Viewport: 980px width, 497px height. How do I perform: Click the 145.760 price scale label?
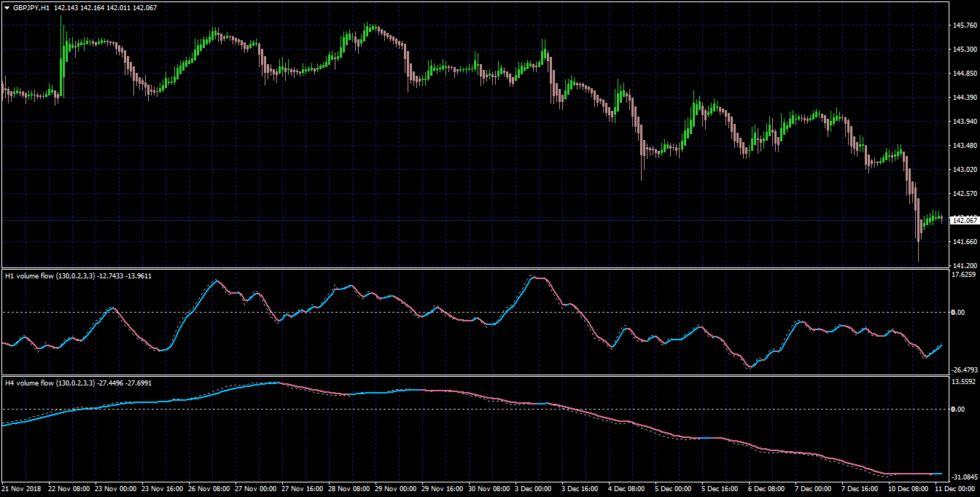965,26
